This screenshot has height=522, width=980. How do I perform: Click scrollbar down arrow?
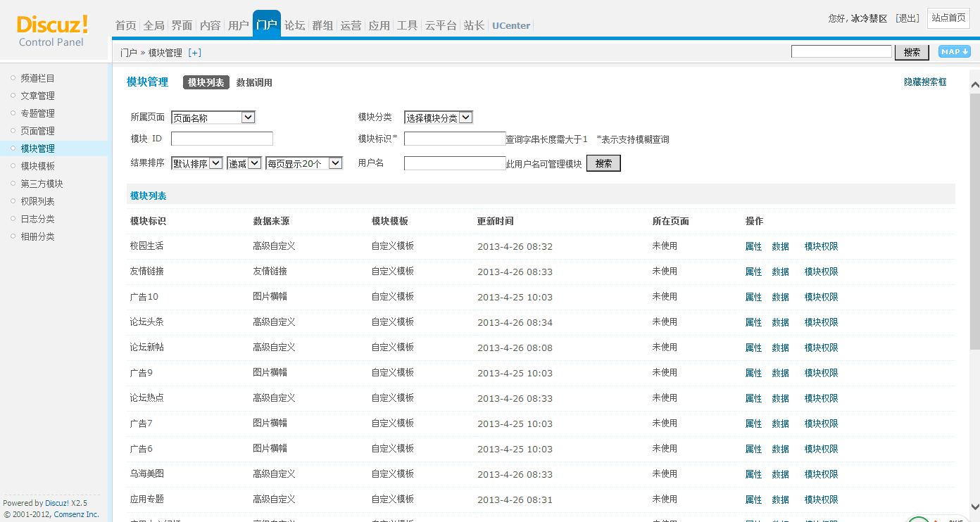(974, 505)
